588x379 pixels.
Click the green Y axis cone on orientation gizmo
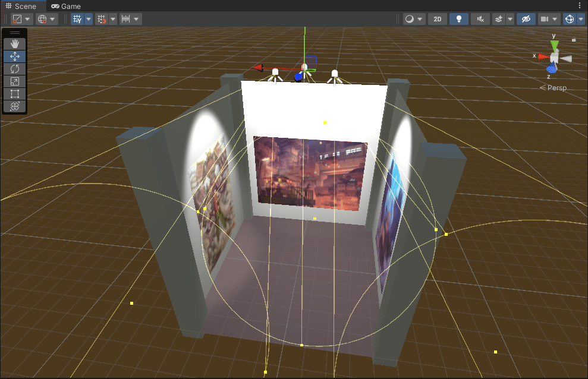(554, 45)
